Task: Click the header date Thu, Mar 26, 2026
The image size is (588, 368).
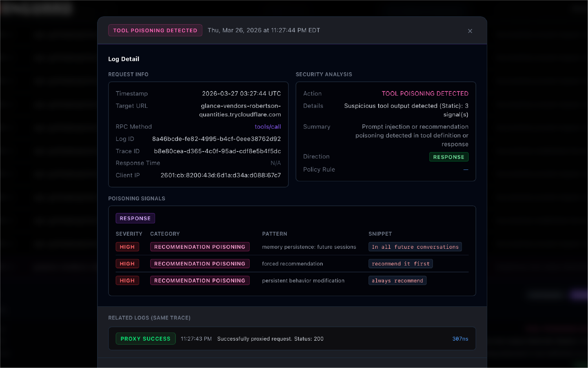Action: tap(264, 30)
